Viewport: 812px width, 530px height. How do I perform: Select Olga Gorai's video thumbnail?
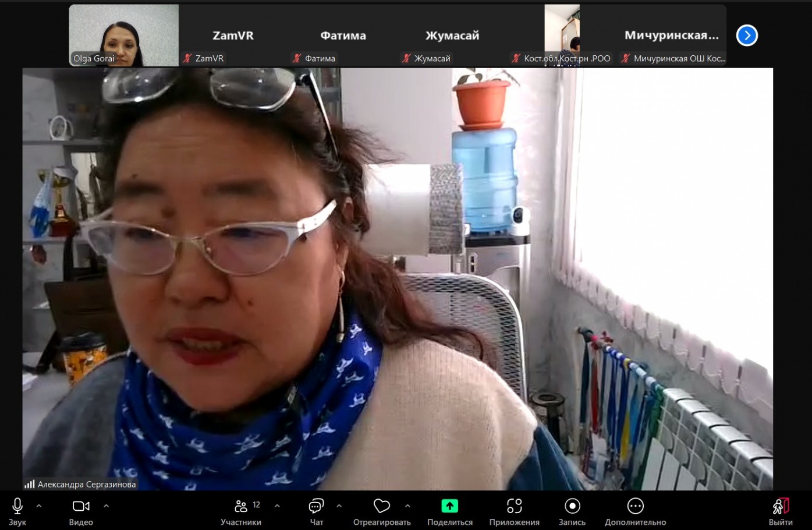pyautogui.click(x=123, y=36)
